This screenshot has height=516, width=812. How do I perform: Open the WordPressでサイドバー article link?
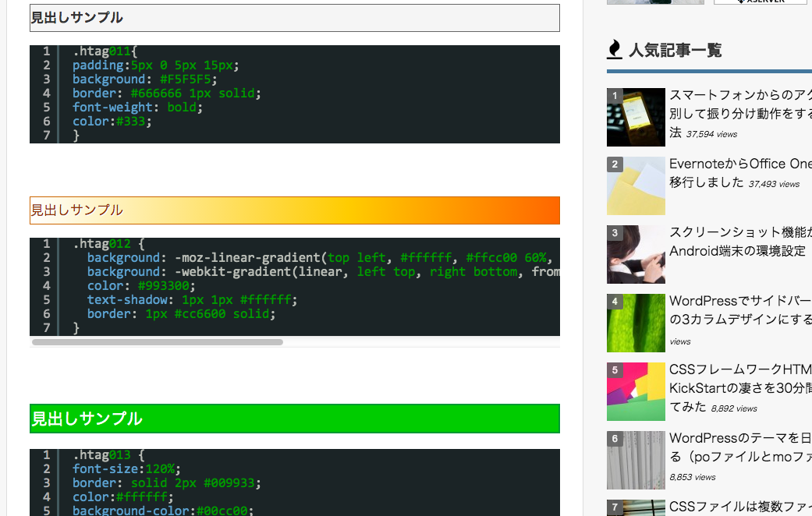point(740,310)
